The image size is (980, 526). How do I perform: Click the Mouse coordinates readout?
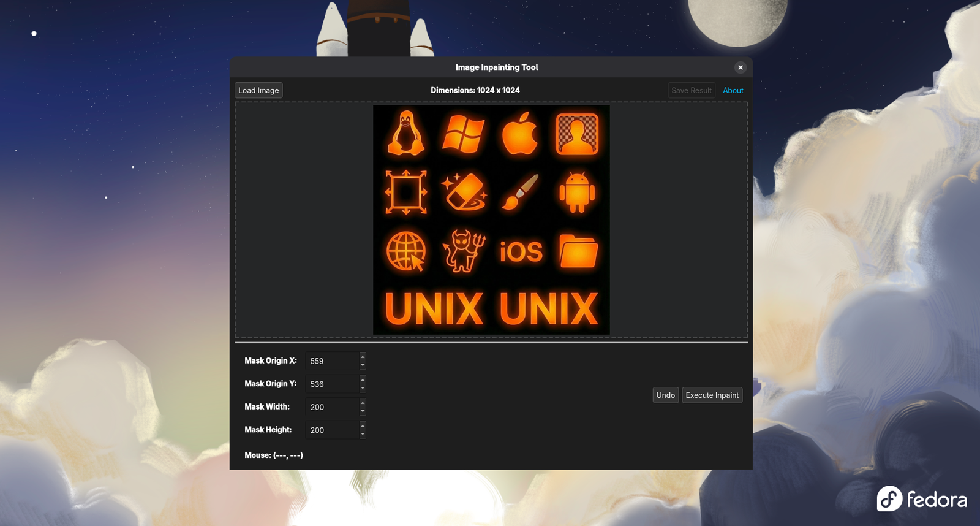pos(274,455)
